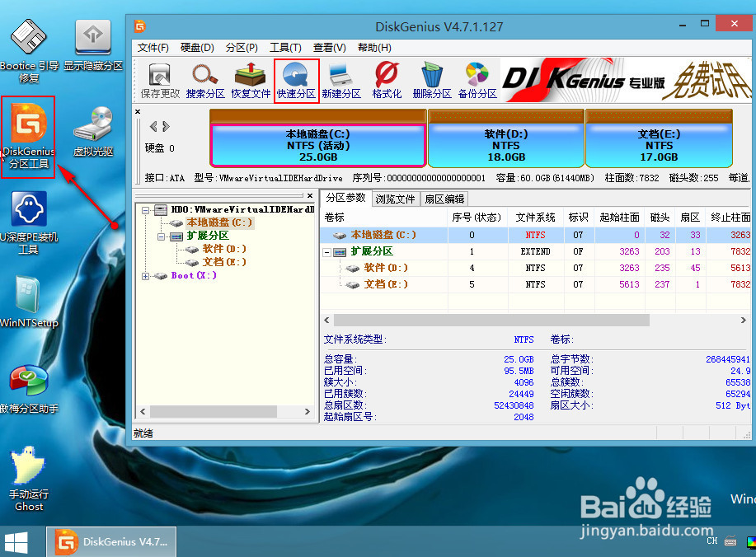Screen dimensions: 756x557
Task: Open the 备份分区 backup partition tool
Action: point(477,81)
